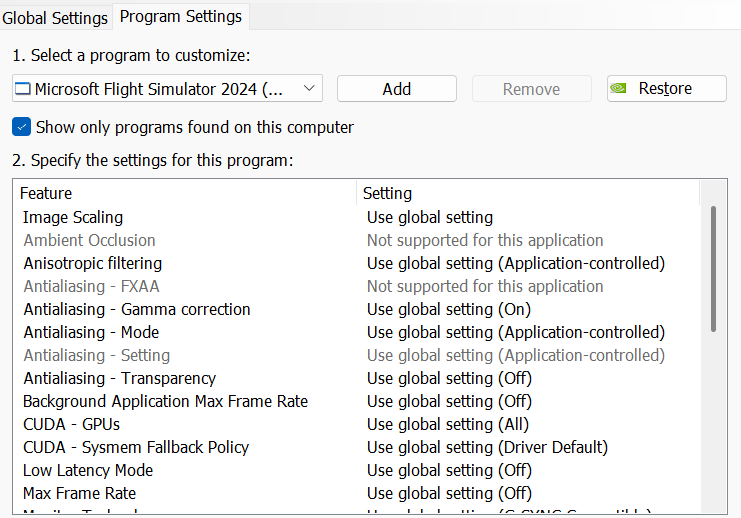
Task: Open the Anisotropic filtering setting value
Action: click(516, 263)
